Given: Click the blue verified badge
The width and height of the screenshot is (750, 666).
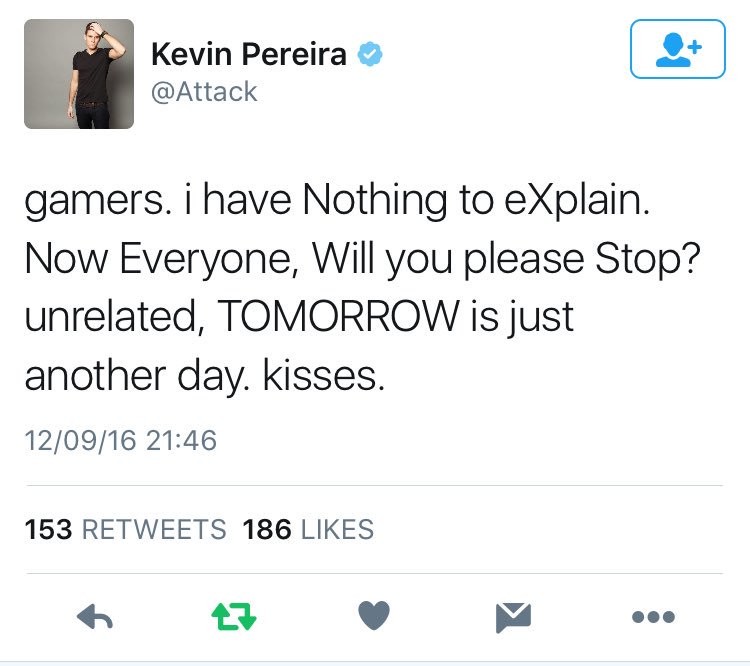Looking at the screenshot, I should click(x=370, y=54).
